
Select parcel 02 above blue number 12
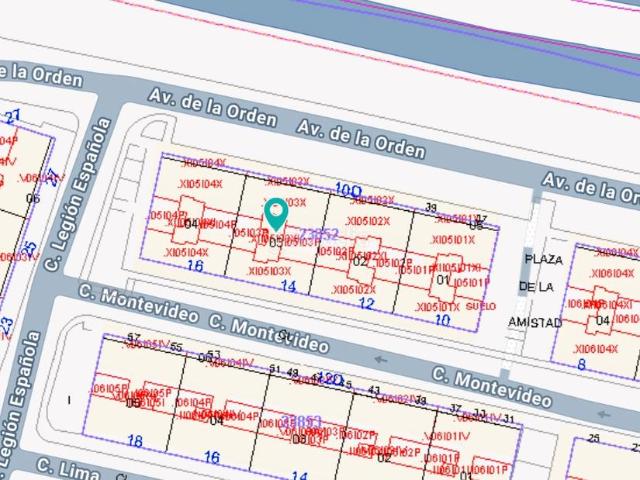[359, 262]
